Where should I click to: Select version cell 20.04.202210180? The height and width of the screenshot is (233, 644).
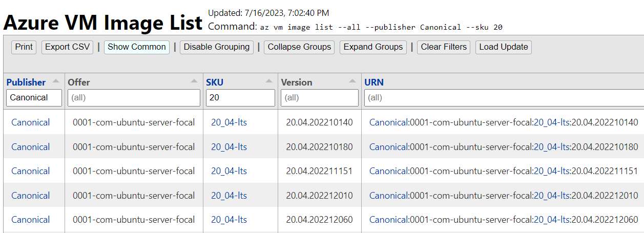tap(320, 147)
